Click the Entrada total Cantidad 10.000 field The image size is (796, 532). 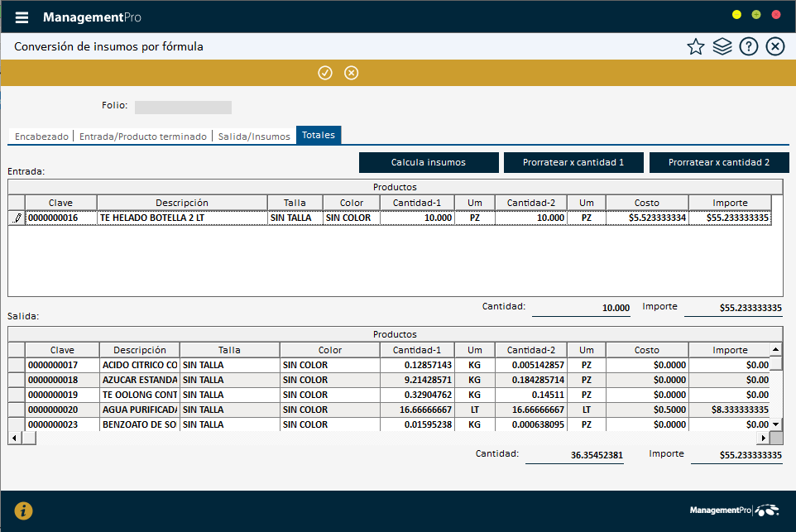point(581,308)
